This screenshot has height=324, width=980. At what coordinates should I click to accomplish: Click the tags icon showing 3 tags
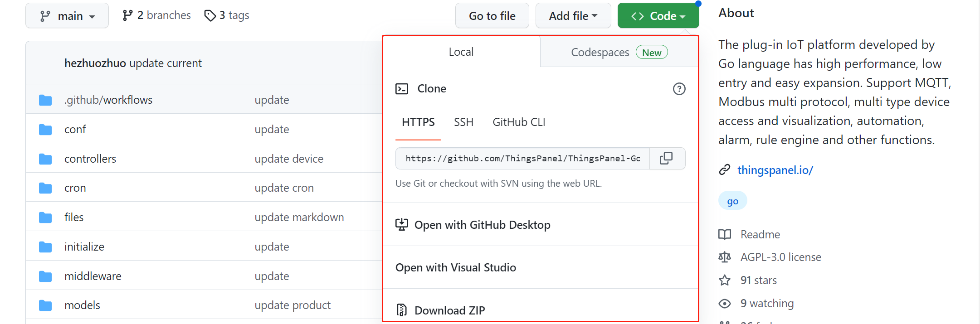(x=210, y=16)
